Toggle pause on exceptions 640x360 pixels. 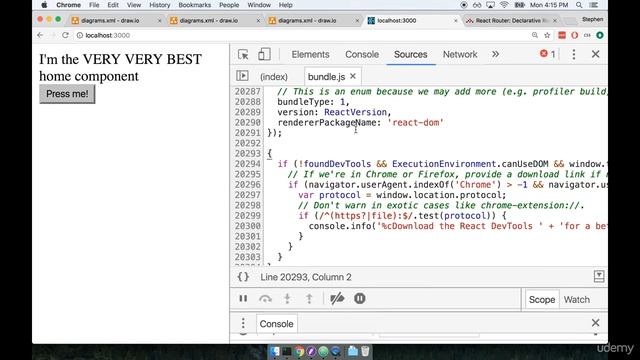(x=360, y=299)
